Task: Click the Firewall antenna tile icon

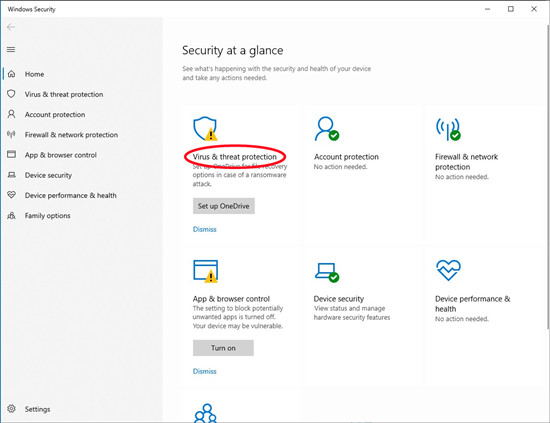Action: (x=448, y=129)
